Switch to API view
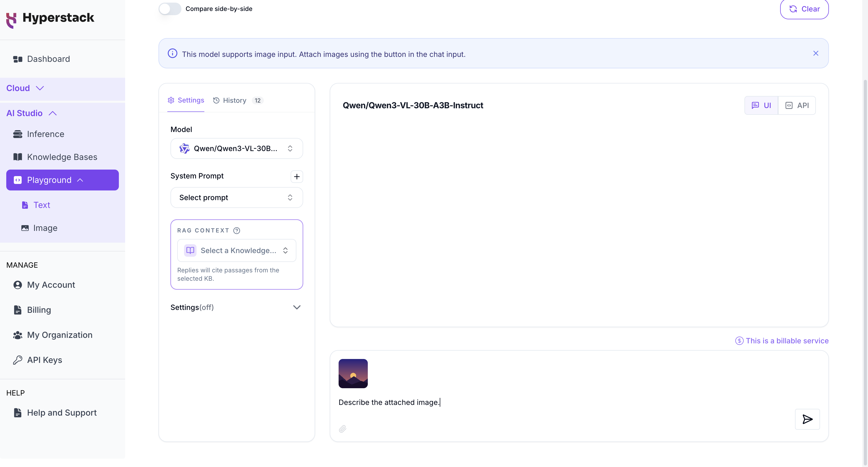Screen dimensions: 868x467 [797, 105]
